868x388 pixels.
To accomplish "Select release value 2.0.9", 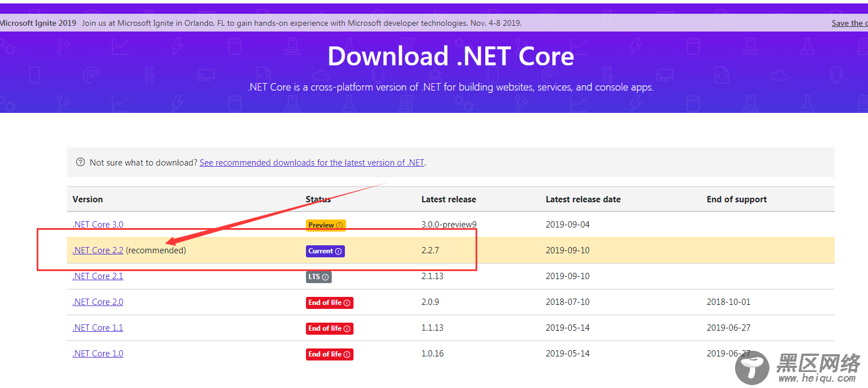I will coord(430,302).
